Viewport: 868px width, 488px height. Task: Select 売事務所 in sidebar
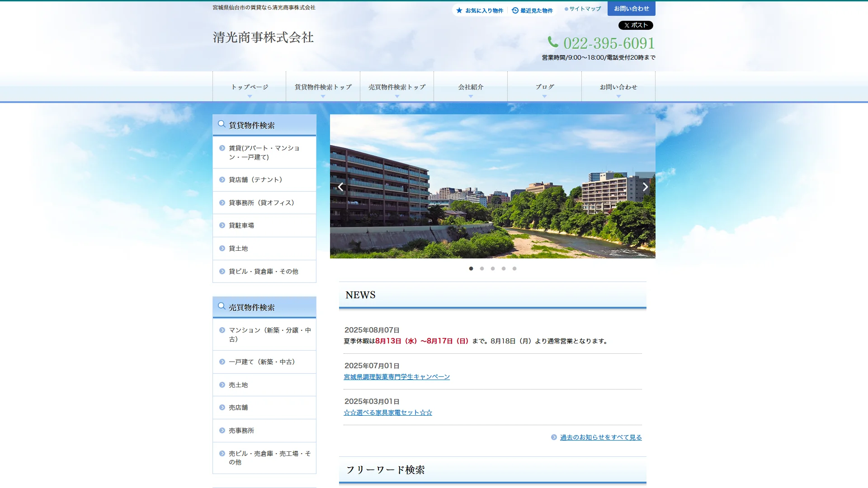pyautogui.click(x=264, y=431)
